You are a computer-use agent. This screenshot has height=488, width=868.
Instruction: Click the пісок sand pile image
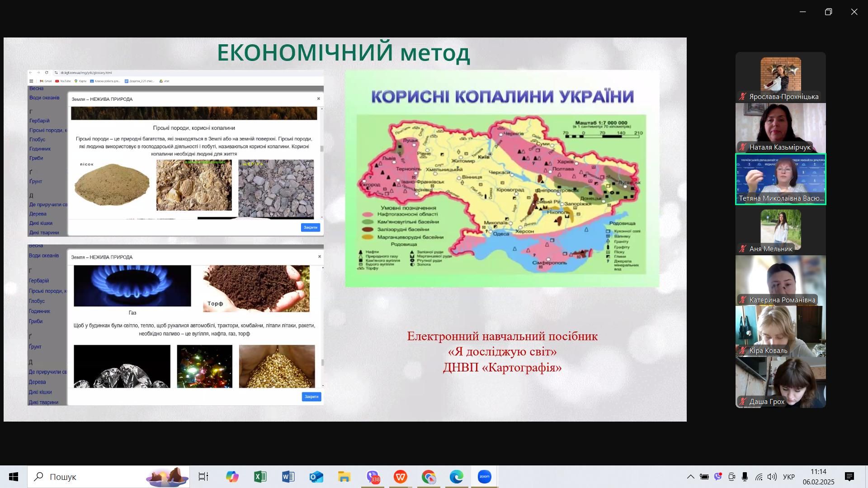pyautogui.click(x=112, y=184)
